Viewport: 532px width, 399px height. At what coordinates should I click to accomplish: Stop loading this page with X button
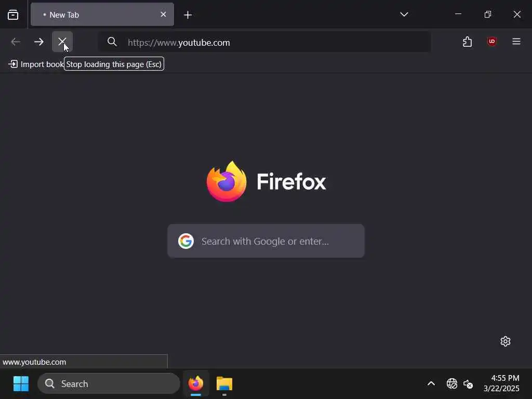[62, 42]
